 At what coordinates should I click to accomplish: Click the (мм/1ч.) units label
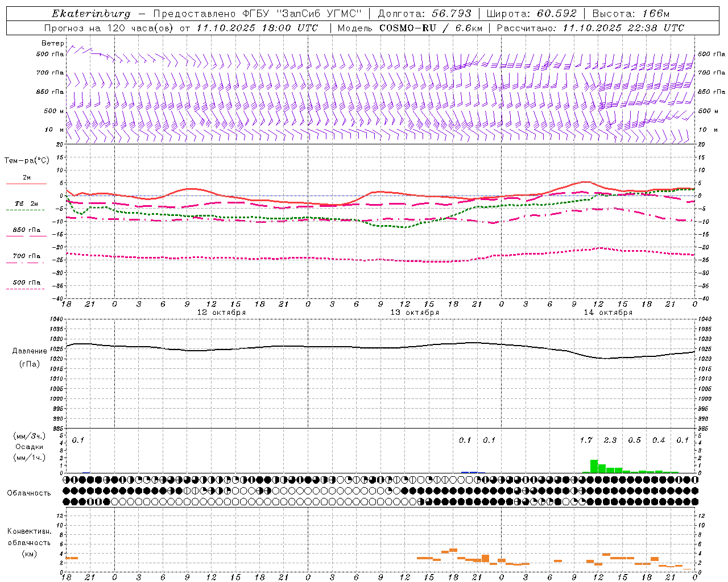click(x=29, y=458)
